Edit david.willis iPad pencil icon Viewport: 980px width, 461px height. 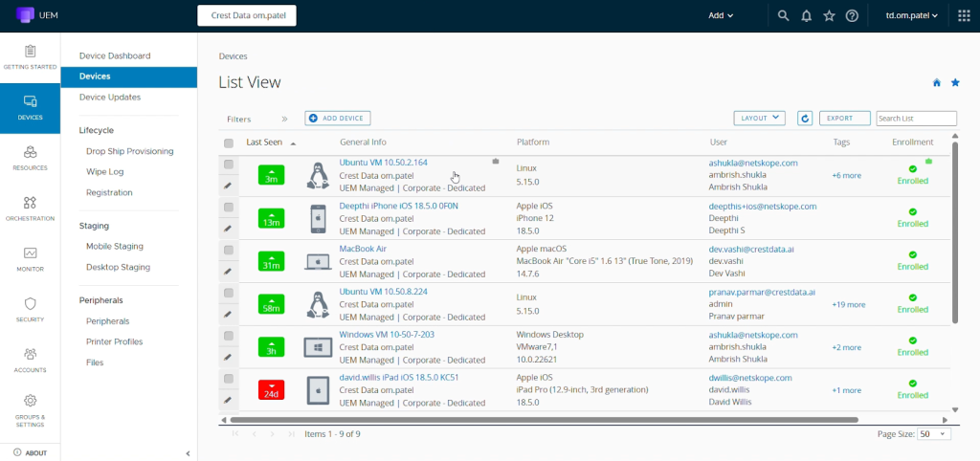click(228, 400)
